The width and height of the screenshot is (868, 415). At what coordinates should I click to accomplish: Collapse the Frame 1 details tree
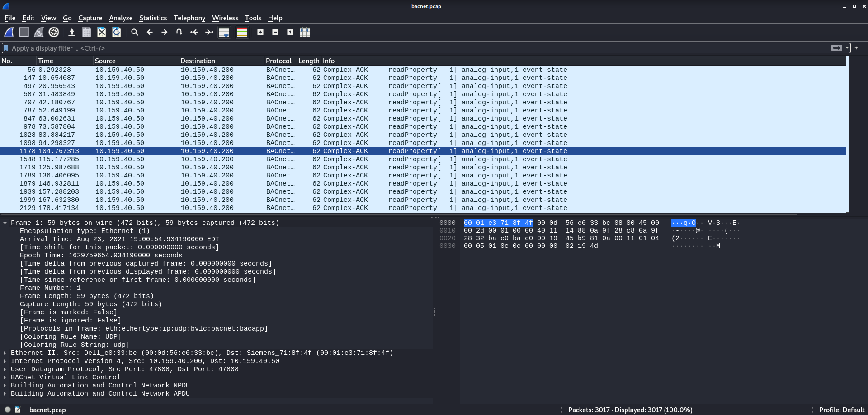click(x=5, y=223)
